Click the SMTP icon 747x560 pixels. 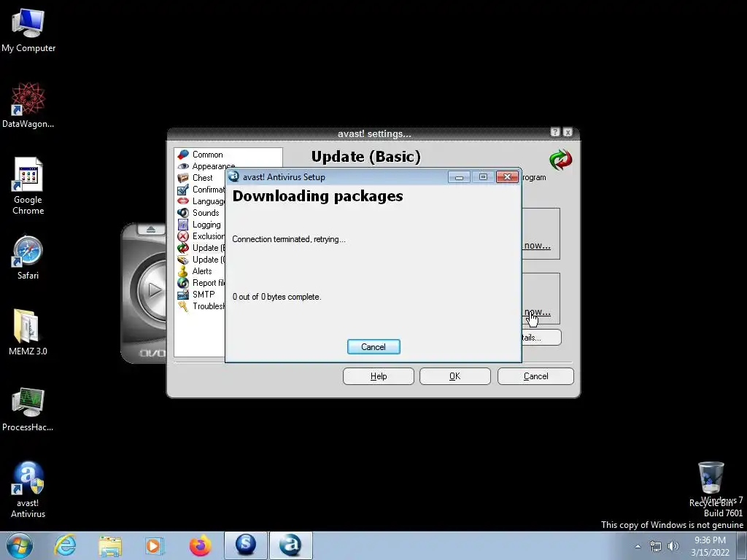tap(183, 295)
